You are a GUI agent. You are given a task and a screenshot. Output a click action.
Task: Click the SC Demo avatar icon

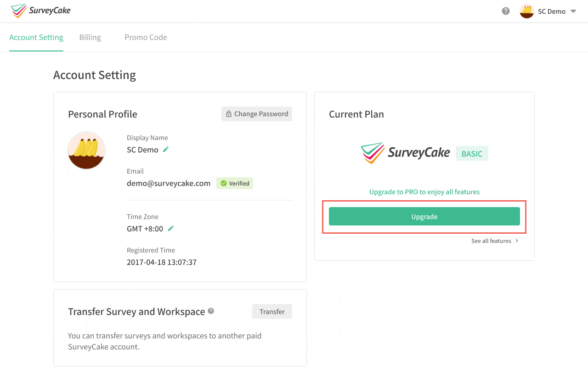pos(526,11)
